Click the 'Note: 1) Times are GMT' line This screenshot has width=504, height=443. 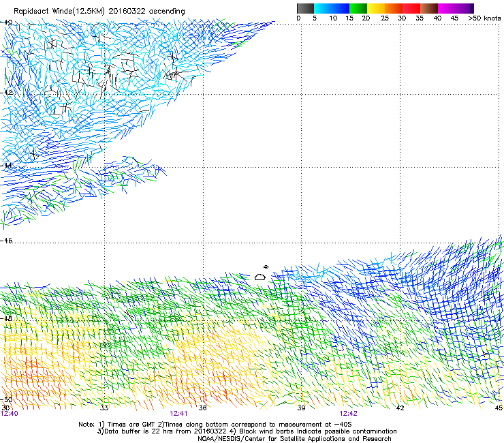pyautogui.click(x=215, y=425)
